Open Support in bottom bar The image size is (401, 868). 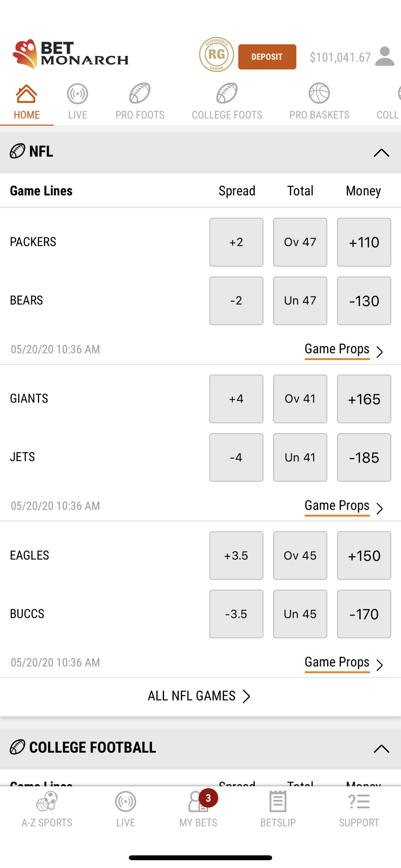(x=359, y=809)
